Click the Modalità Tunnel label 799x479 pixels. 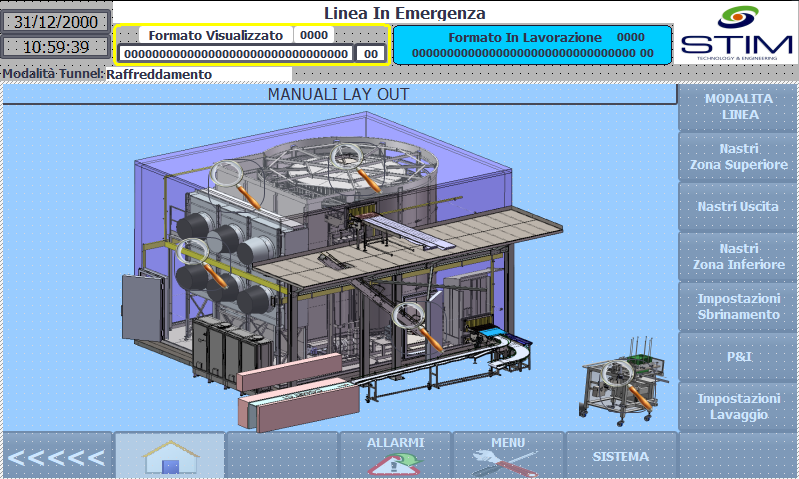coord(53,74)
